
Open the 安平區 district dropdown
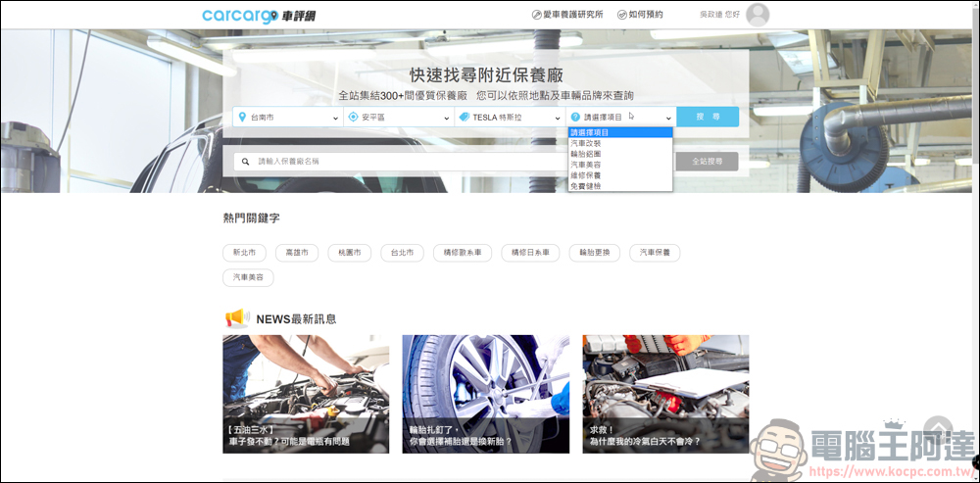[x=399, y=117]
